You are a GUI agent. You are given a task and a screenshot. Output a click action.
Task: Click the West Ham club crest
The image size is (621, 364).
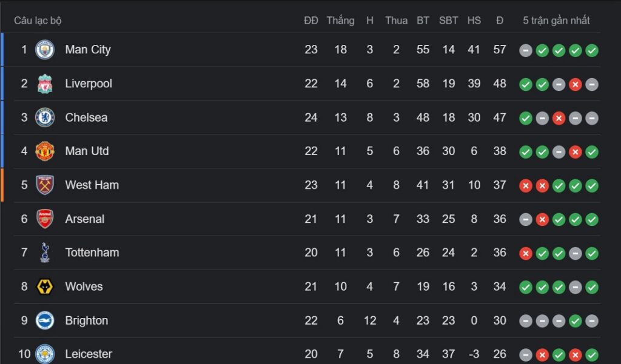[45, 185]
